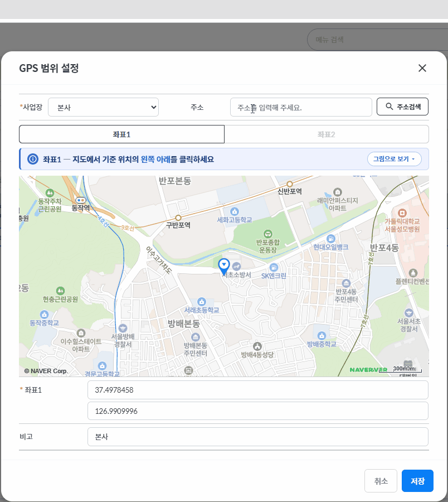Open the 사업장 dropdown showing 본사
The width and height of the screenshot is (448, 502).
coord(103,107)
